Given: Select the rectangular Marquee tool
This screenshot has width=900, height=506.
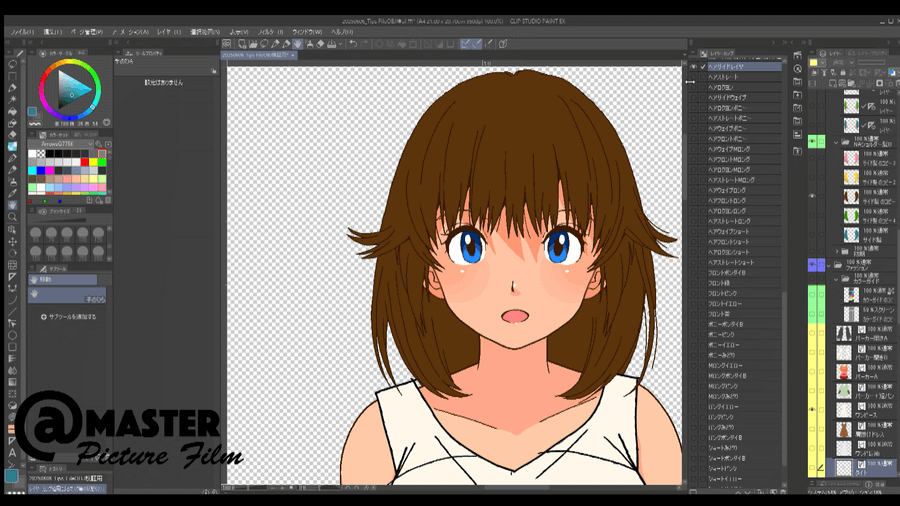Looking at the screenshot, I should tap(12, 75).
